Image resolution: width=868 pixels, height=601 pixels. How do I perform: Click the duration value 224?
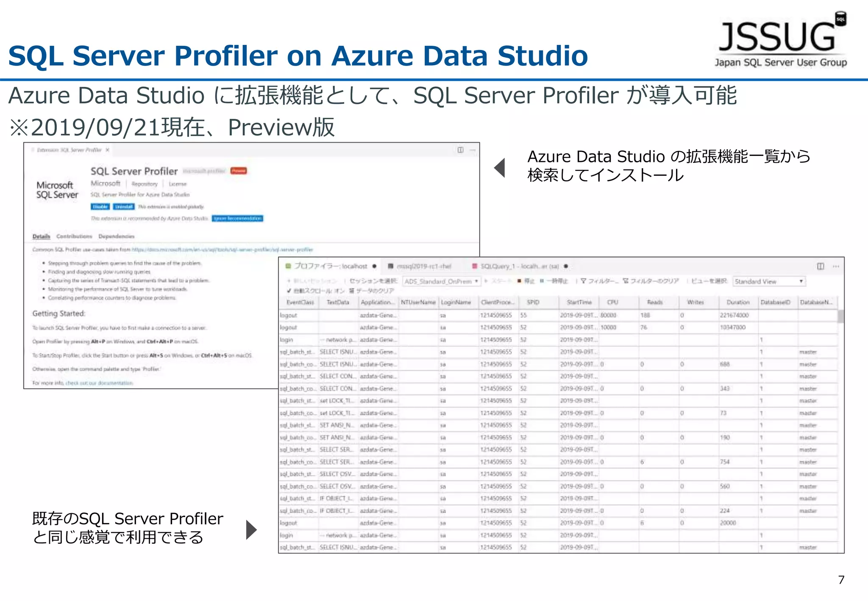[x=725, y=511]
